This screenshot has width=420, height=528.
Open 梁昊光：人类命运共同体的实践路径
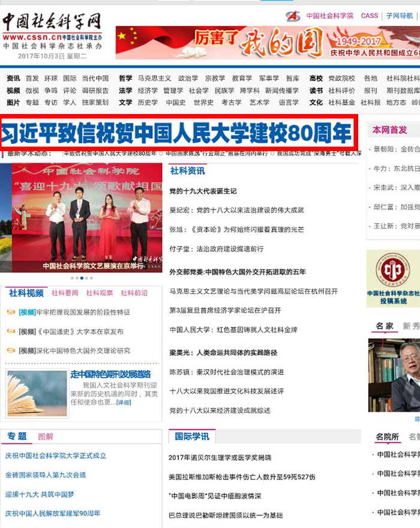[x=223, y=353]
